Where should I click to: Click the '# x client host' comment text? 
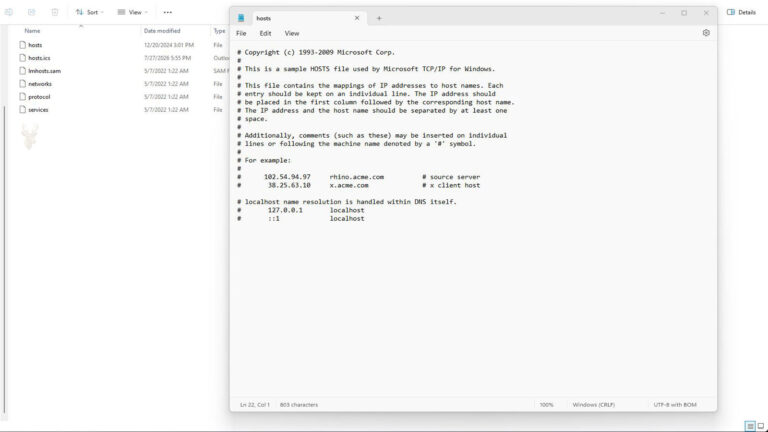tap(451, 185)
